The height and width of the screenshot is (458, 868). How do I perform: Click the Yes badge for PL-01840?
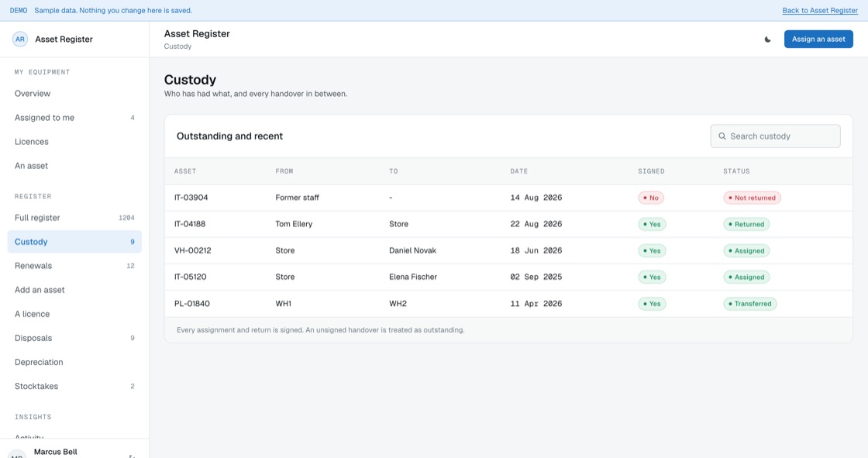click(x=652, y=304)
